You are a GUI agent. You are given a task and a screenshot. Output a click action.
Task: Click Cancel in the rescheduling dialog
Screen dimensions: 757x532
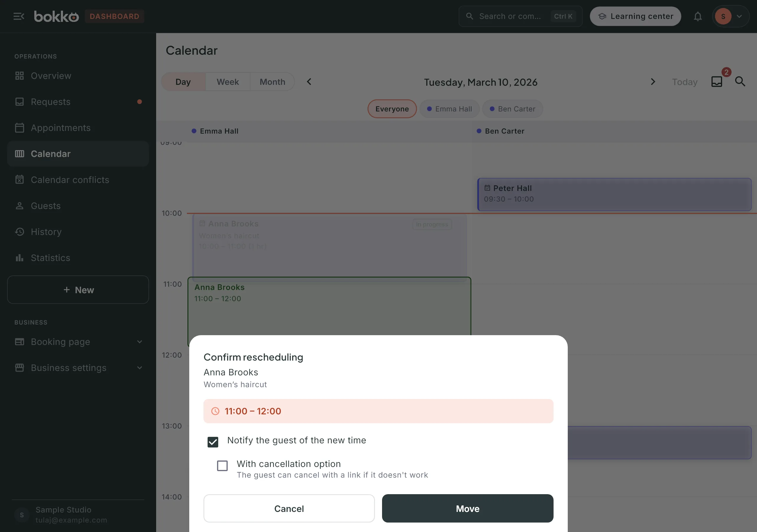click(x=289, y=508)
